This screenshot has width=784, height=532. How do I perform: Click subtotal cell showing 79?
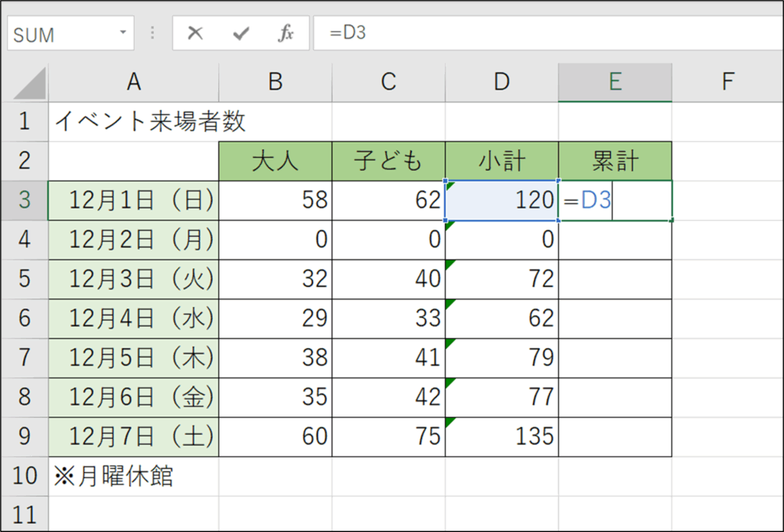click(x=501, y=358)
